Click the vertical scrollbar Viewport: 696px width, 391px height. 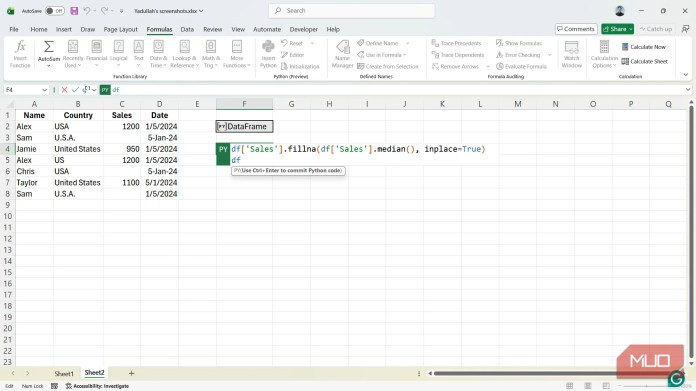pyautogui.click(x=691, y=231)
